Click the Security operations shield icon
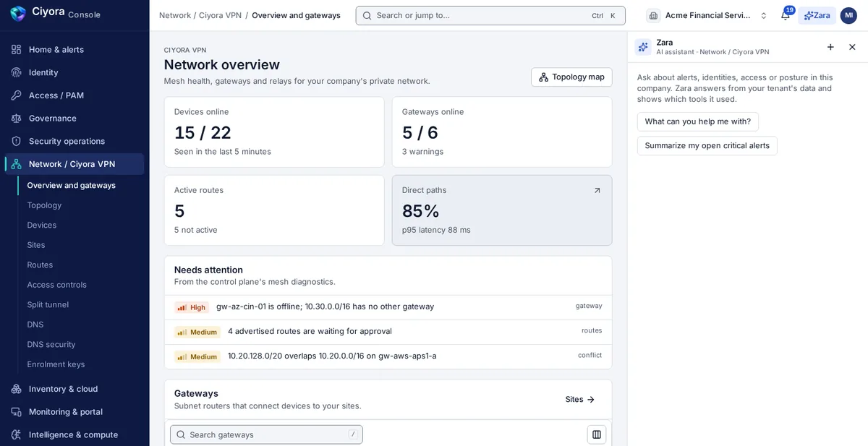 [16, 141]
